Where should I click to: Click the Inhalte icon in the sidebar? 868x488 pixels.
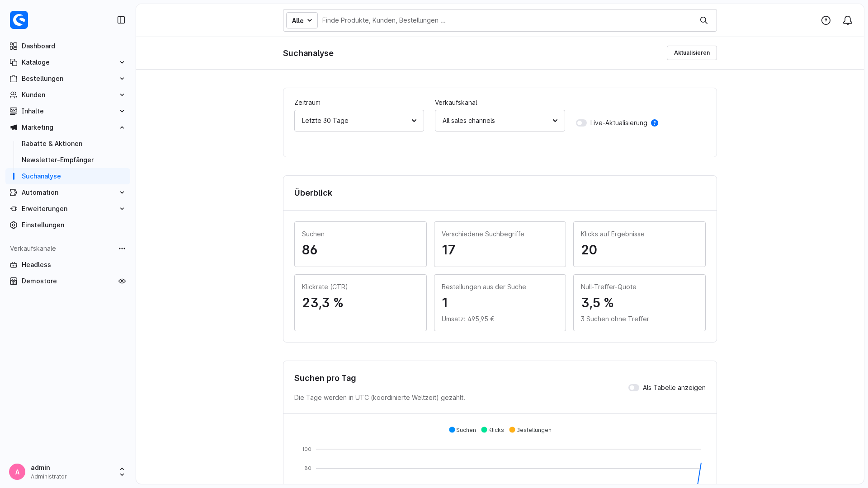pyautogui.click(x=14, y=111)
